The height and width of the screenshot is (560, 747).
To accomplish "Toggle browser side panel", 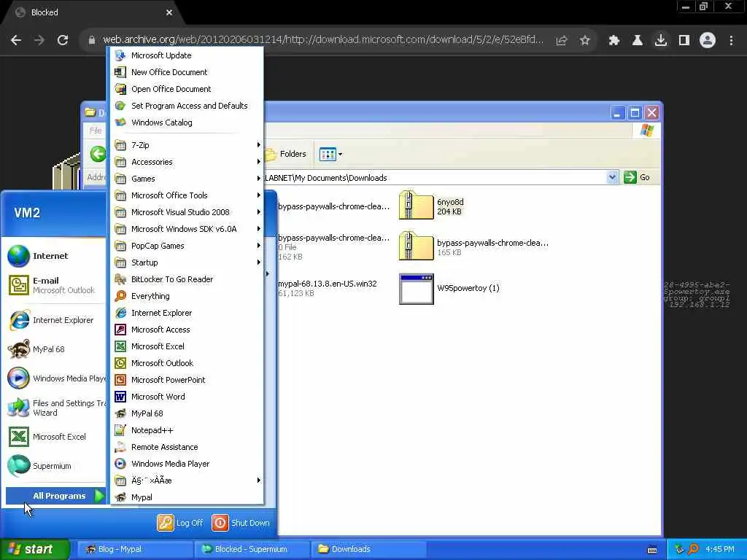I will point(684,40).
